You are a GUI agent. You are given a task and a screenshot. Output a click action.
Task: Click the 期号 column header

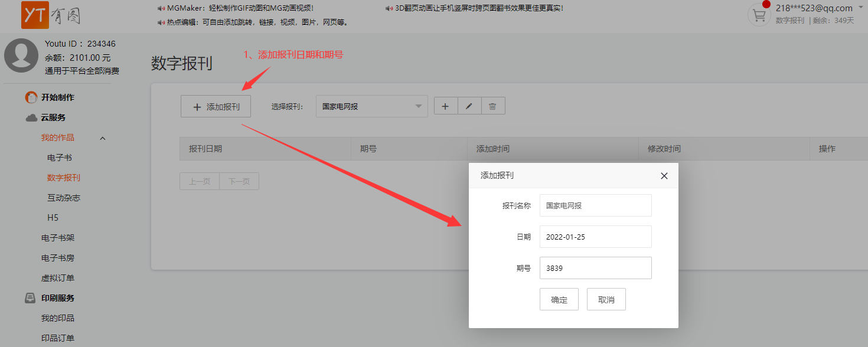point(409,149)
